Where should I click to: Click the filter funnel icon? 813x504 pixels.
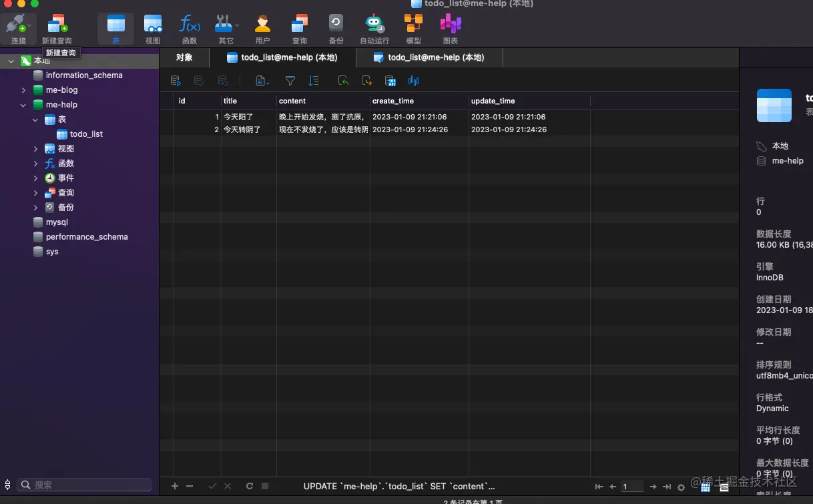(x=290, y=81)
